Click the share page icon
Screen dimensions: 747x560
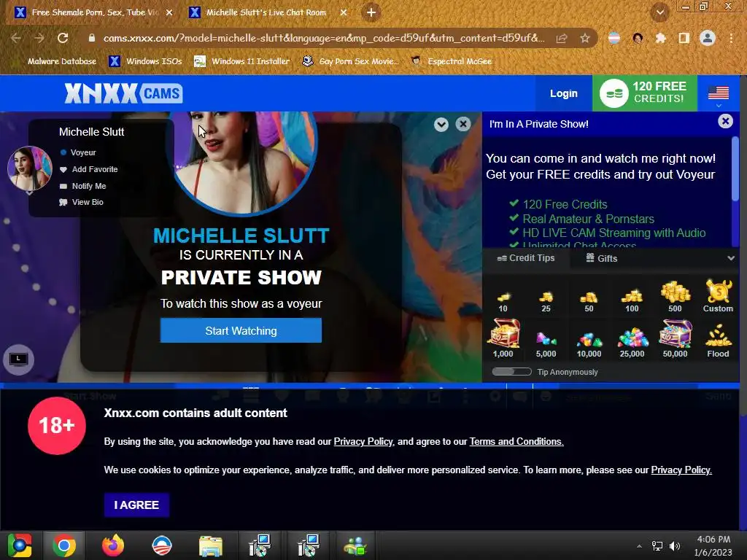tap(562, 38)
